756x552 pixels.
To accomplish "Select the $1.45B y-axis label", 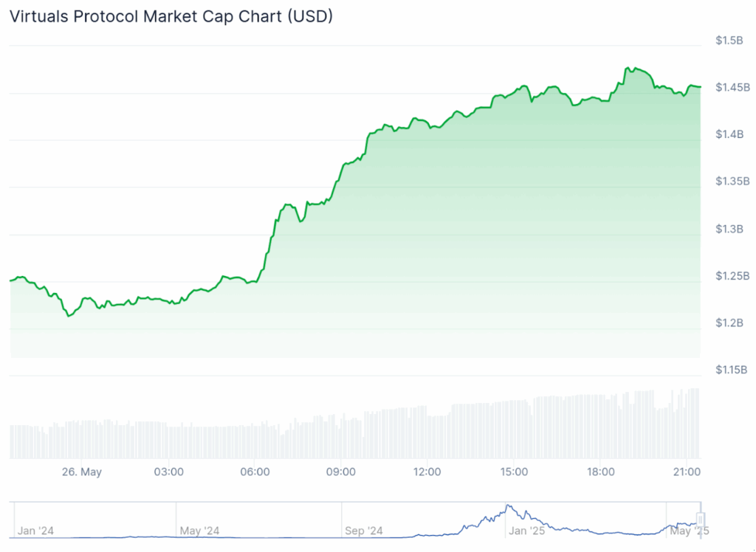I will pos(732,88).
